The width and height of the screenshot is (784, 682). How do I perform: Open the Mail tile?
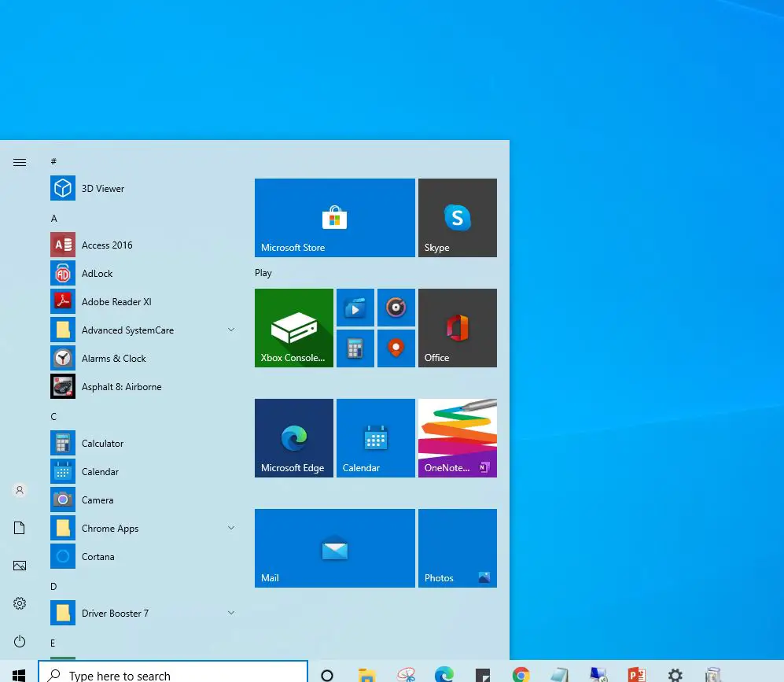[x=334, y=548]
